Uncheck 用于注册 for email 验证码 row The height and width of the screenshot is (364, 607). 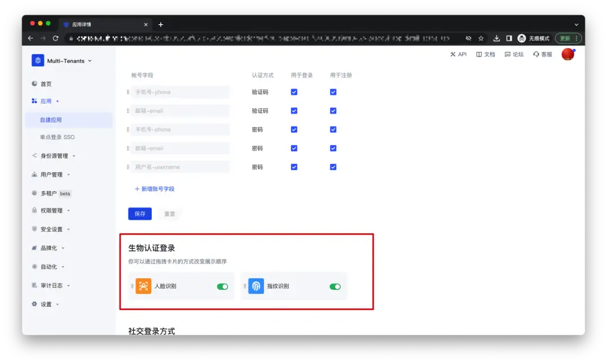[333, 111]
